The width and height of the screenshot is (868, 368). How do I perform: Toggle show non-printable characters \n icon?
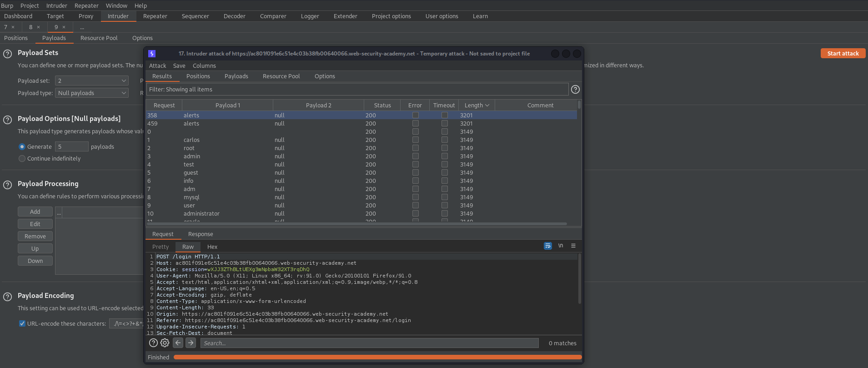[x=561, y=246]
